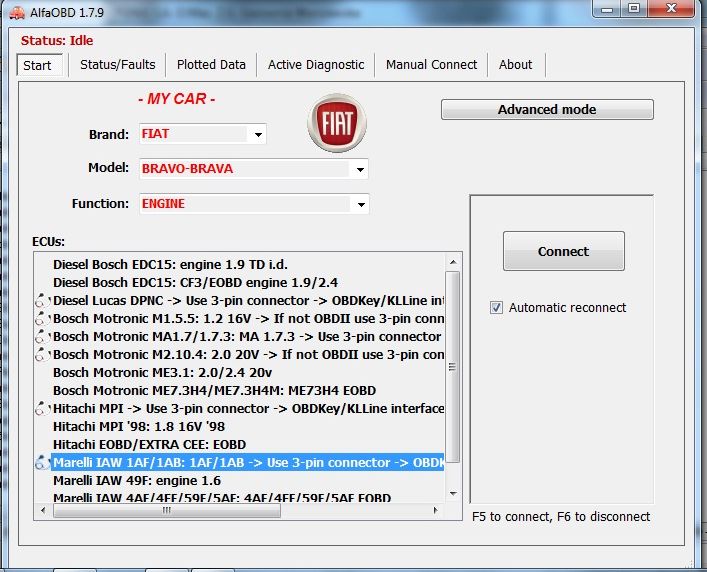Image resolution: width=707 pixels, height=572 pixels.
Task: Toggle the Automatic reconnect checkbox
Action: pyautogui.click(x=497, y=308)
